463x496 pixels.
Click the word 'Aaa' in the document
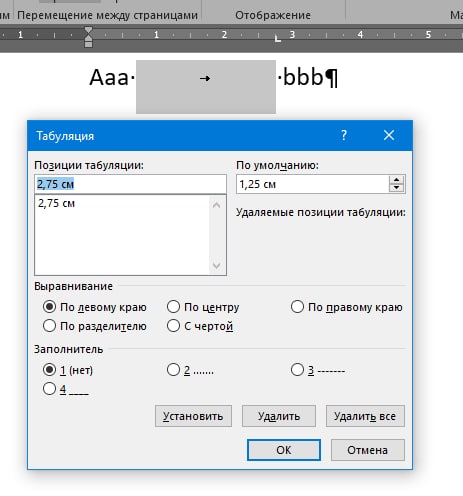point(109,78)
